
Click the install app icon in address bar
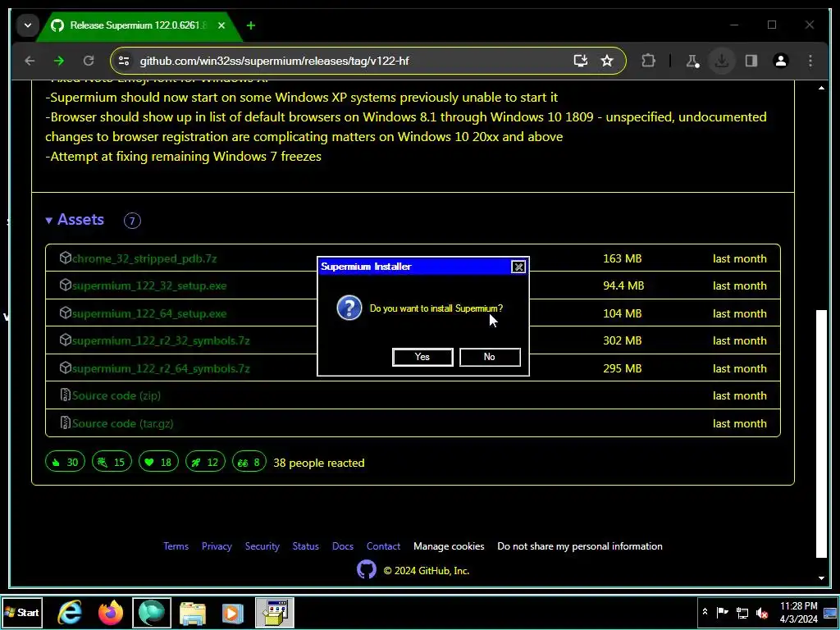581,61
